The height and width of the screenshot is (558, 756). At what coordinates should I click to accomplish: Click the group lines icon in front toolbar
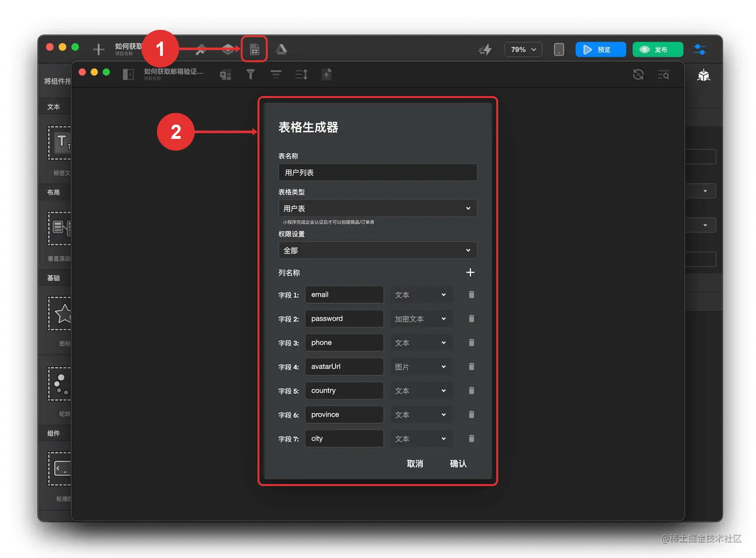(x=276, y=75)
